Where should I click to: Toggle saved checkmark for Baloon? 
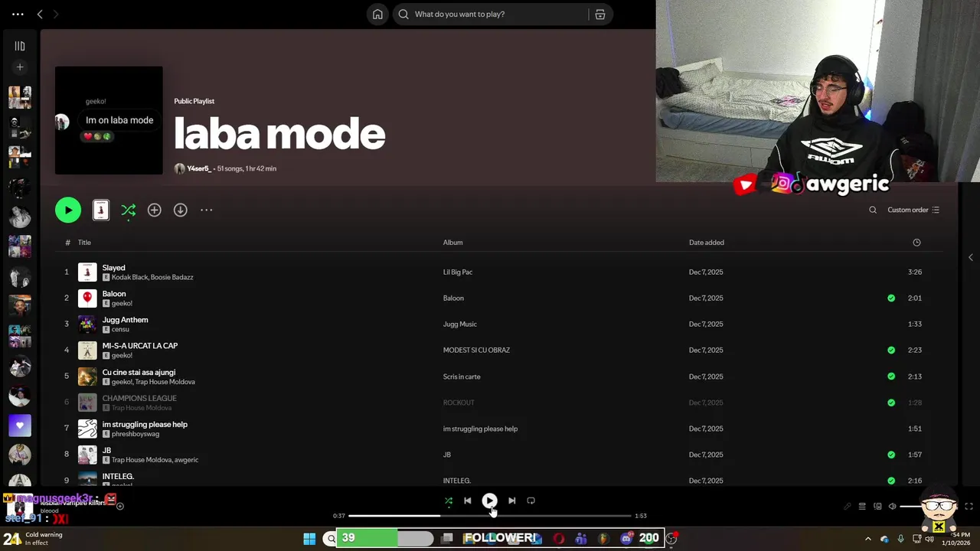click(891, 298)
